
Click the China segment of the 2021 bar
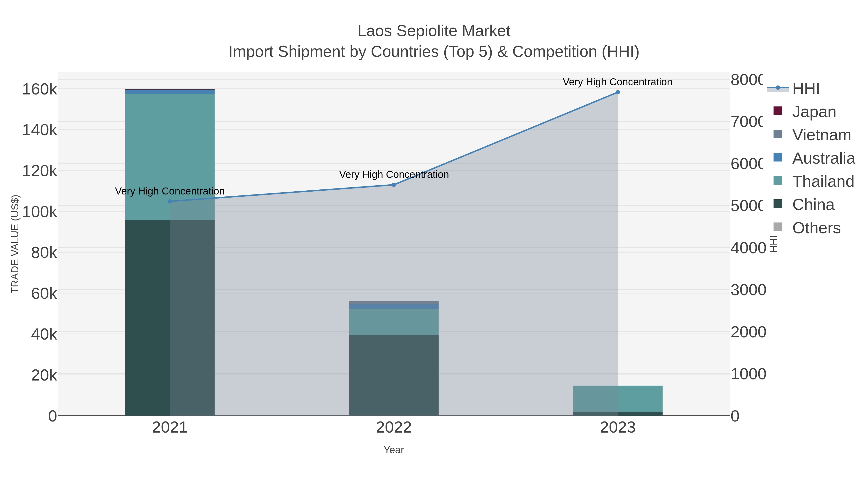click(170, 318)
